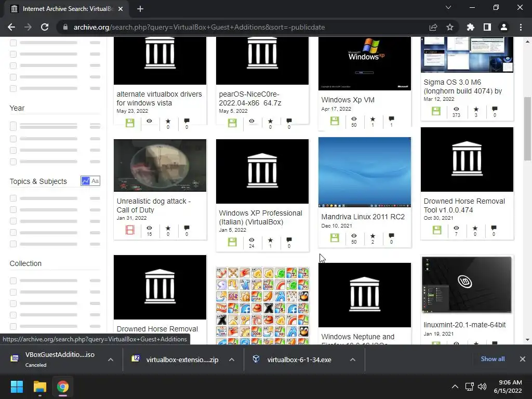Image resolution: width=532 pixels, height=399 pixels.
Task: Expand options for virtualbox-6-1-34.exe download
Action: (353, 360)
